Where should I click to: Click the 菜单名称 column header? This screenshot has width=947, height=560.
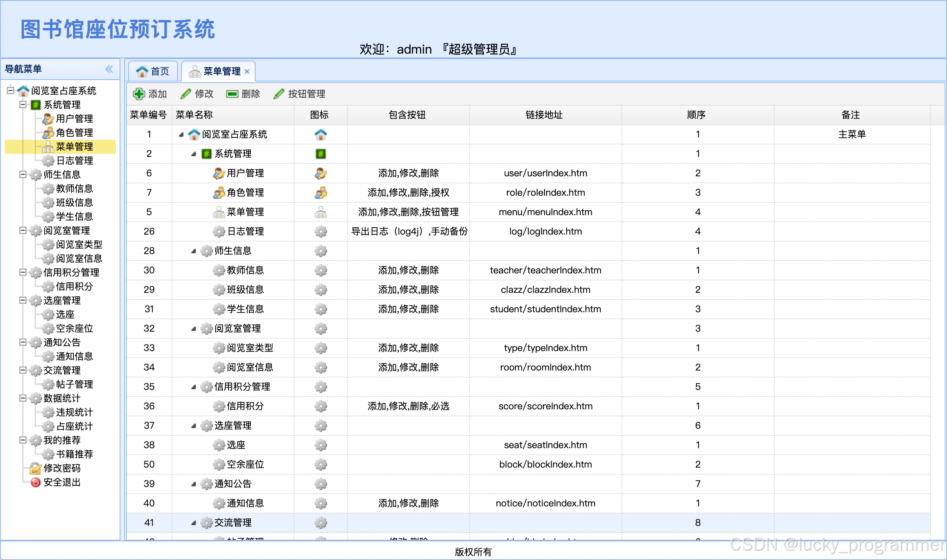point(194,115)
